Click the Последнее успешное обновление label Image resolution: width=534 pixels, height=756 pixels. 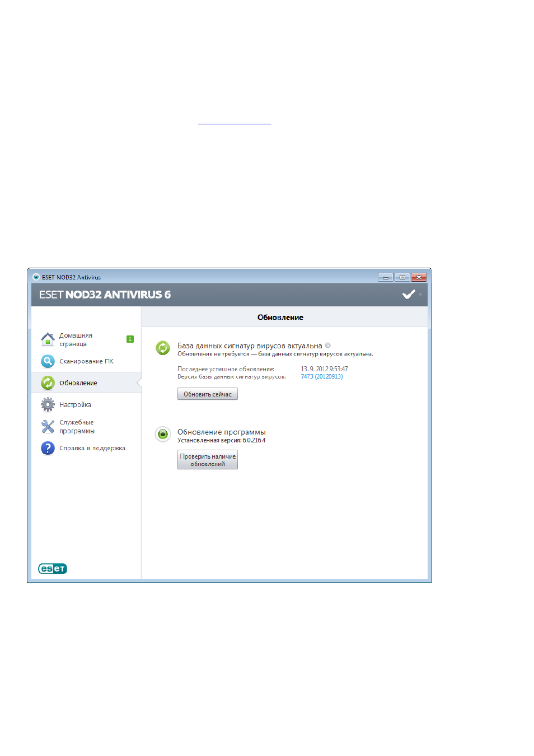point(226,368)
